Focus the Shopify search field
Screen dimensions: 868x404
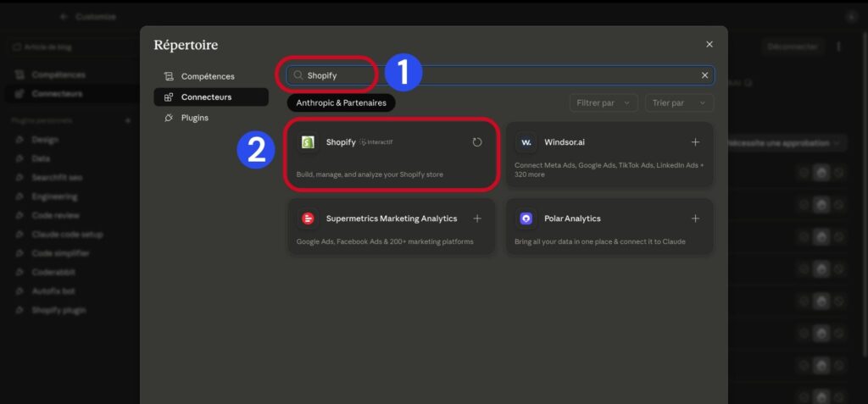(x=500, y=75)
